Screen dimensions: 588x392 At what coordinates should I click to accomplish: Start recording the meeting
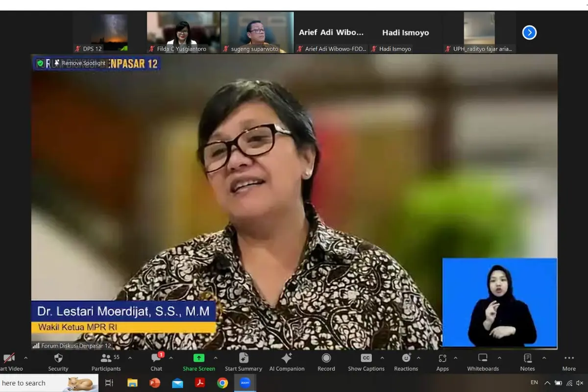(326, 363)
